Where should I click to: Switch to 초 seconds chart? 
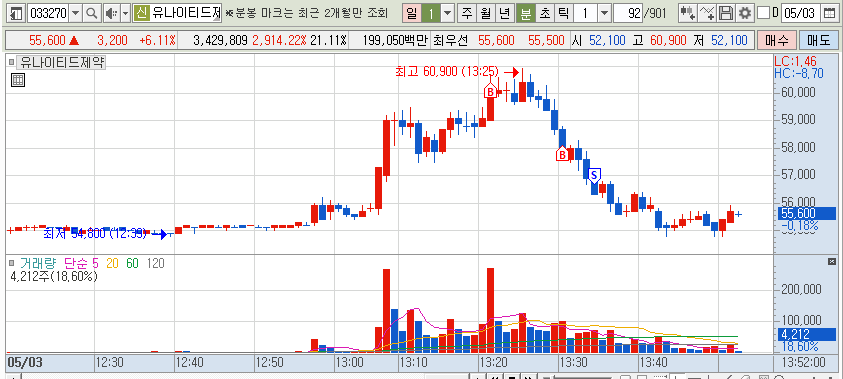(x=544, y=13)
